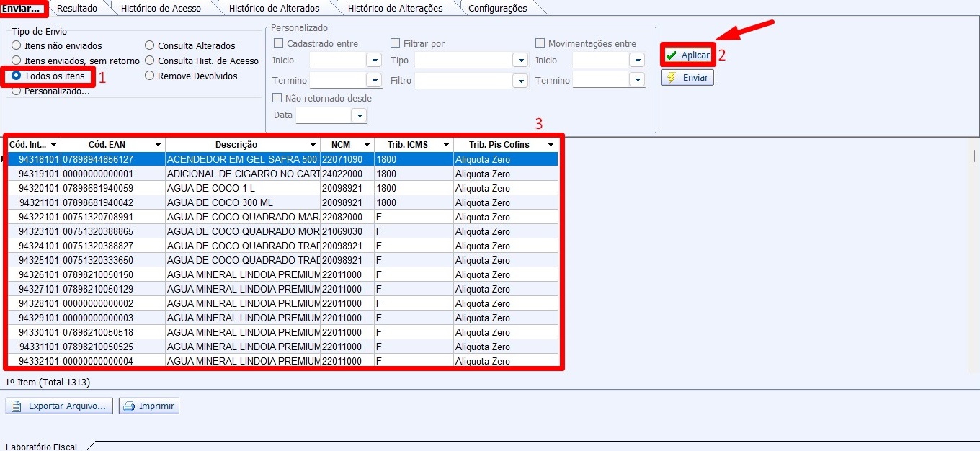Tick the Não retornado desde checkbox
This screenshot has height=451, width=980.
coord(277,98)
